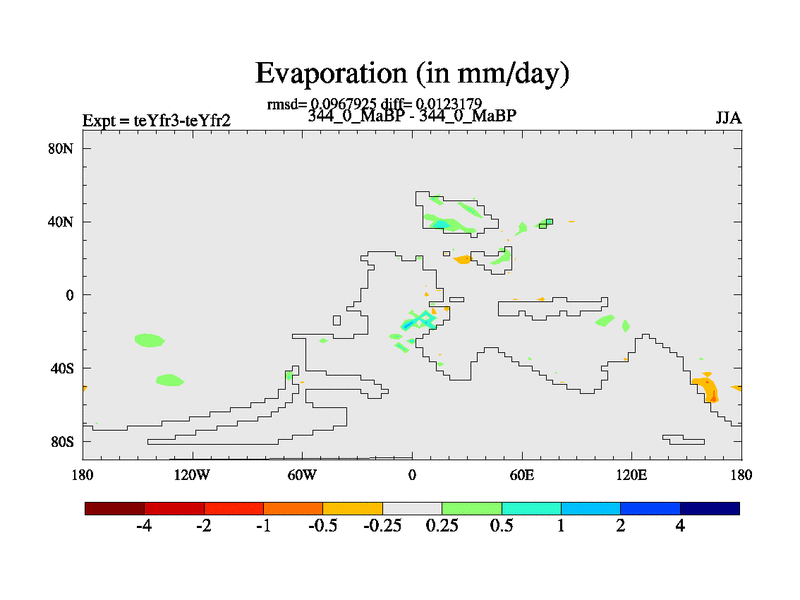Click the cyan diamond anomaly near the map center
Viewport: 800px width, 600px height.
click(424, 319)
